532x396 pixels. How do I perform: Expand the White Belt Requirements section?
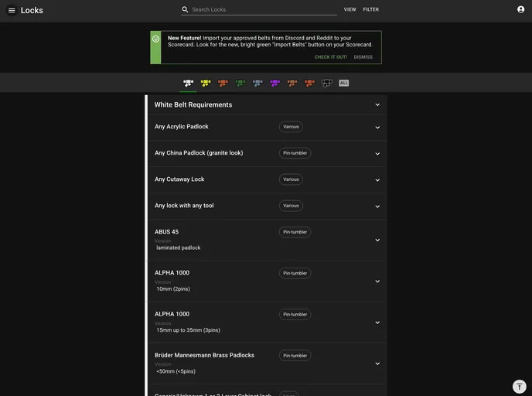point(377,105)
